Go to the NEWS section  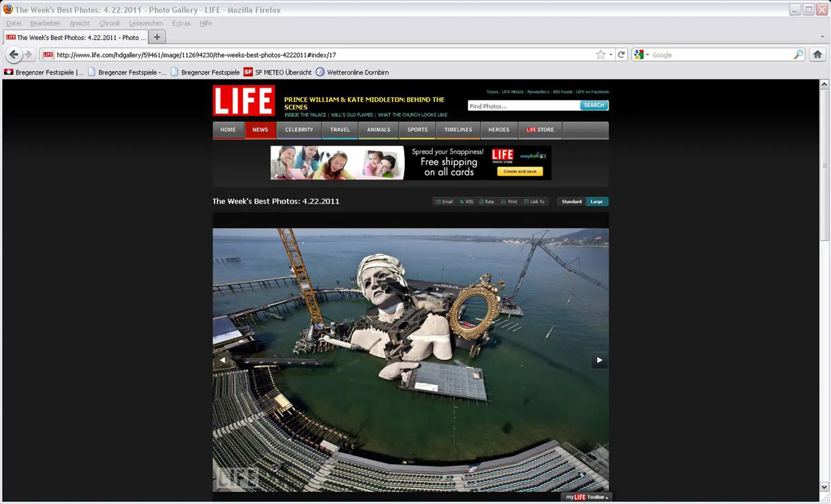point(260,130)
